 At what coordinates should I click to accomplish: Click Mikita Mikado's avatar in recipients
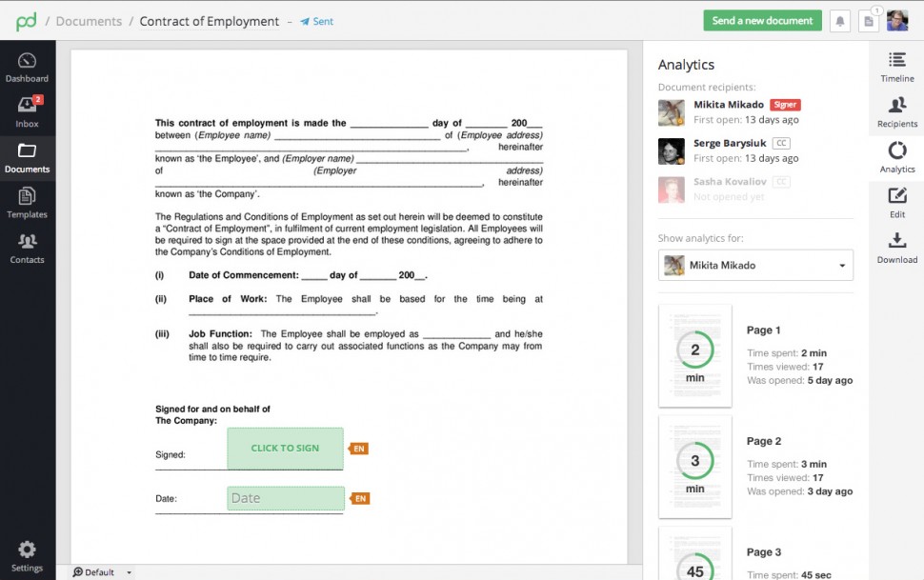coord(672,112)
